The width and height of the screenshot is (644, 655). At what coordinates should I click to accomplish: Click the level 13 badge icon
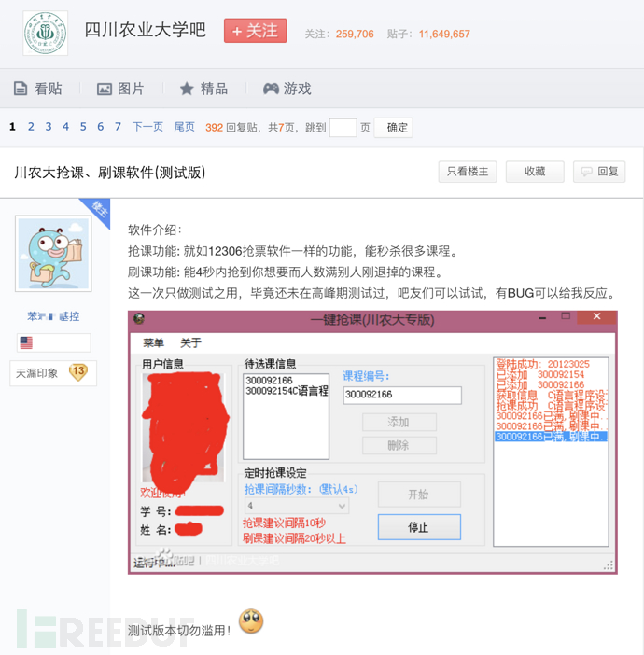click(x=78, y=371)
